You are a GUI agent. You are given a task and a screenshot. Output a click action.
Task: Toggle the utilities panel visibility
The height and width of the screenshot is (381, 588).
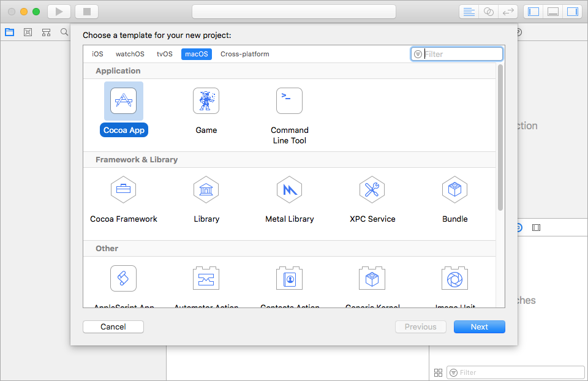573,12
